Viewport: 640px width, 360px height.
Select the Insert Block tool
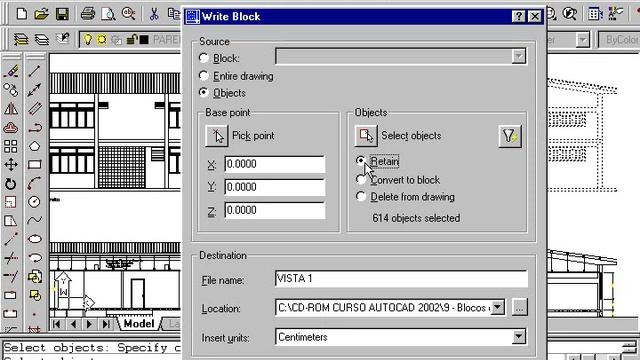(x=35, y=277)
